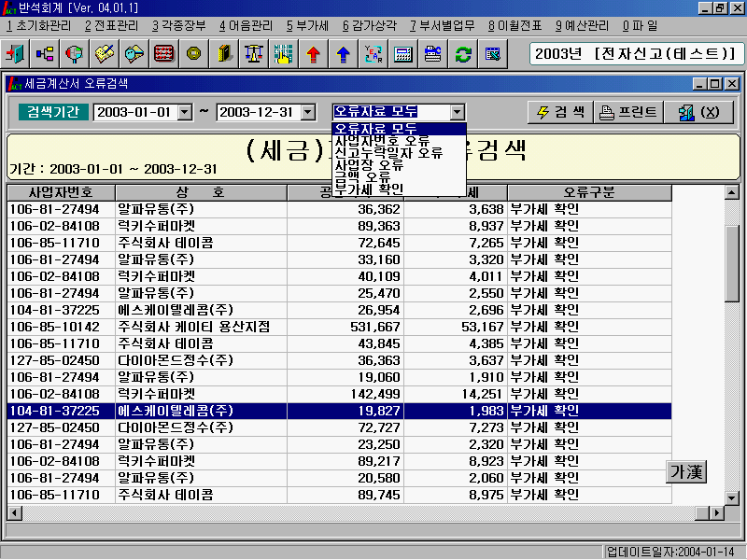
Task: Select the 주식회사 케이티 용산지점 row
Action: pyautogui.click(x=339, y=327)
